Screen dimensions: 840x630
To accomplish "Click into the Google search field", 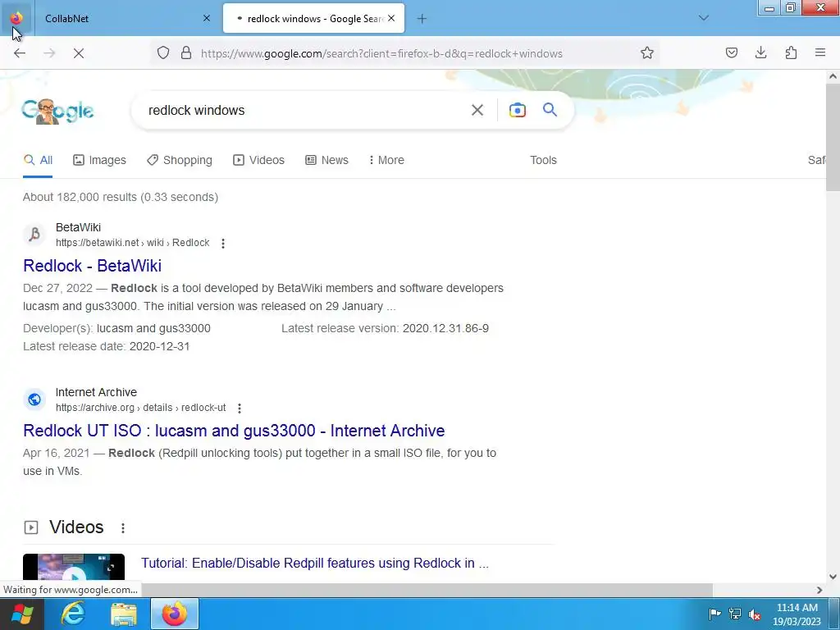I will coord(305,111).
